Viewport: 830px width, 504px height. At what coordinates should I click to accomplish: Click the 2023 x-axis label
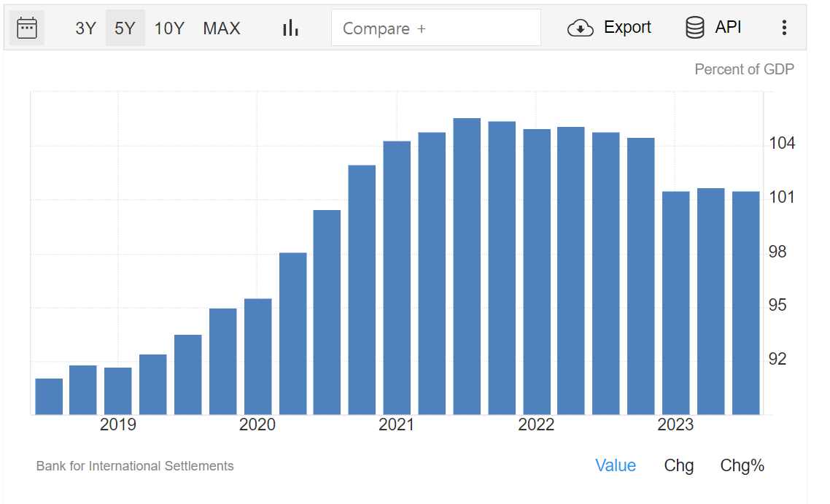tap(675, 424)
